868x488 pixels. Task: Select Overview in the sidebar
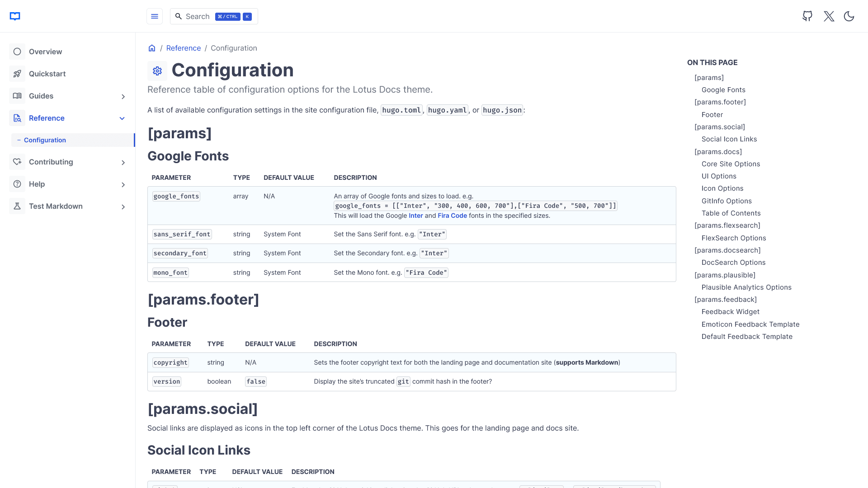tap(45, 52)
